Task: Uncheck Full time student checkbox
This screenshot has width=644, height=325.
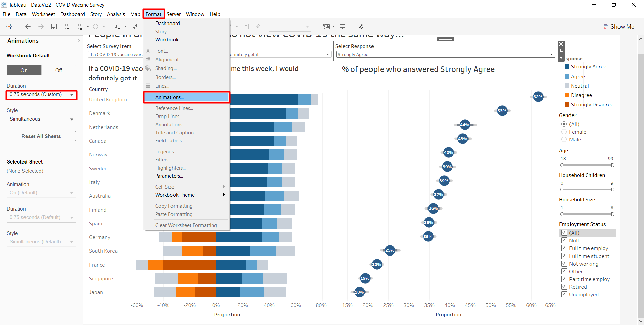Action: point(564,256)
